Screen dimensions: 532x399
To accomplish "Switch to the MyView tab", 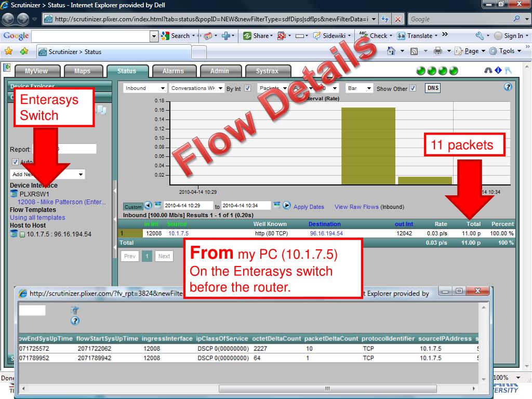I will 36,71.
